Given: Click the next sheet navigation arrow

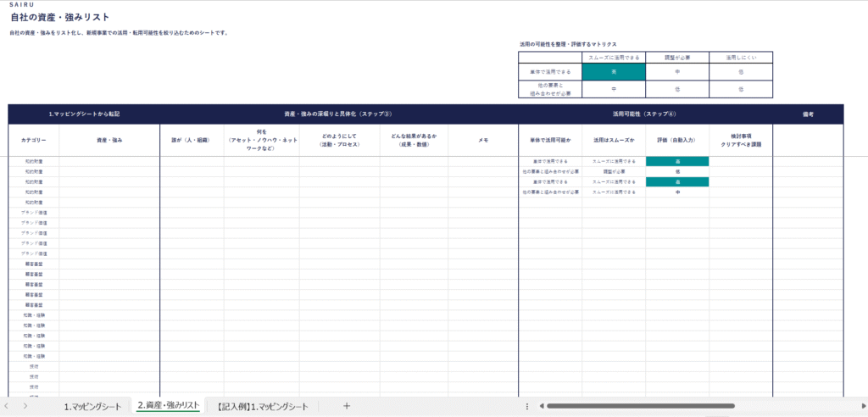Looking at the screenshot, I should [25, 406].
